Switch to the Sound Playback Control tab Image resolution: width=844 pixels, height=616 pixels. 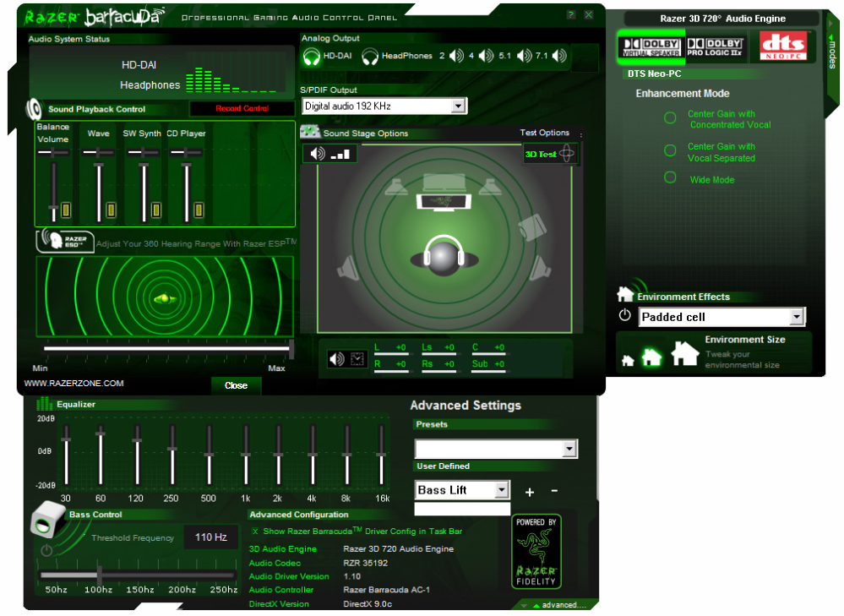[97, 109]
